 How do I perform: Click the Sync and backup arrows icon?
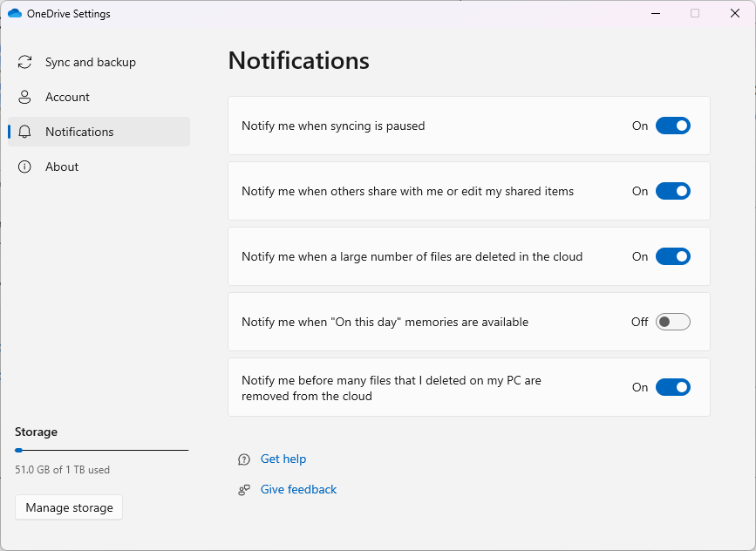24,62
